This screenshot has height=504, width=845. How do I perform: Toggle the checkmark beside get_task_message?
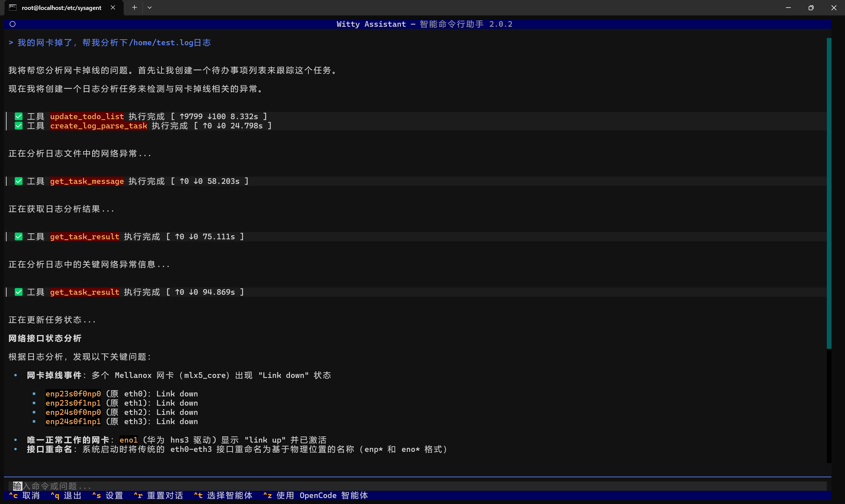18,181
